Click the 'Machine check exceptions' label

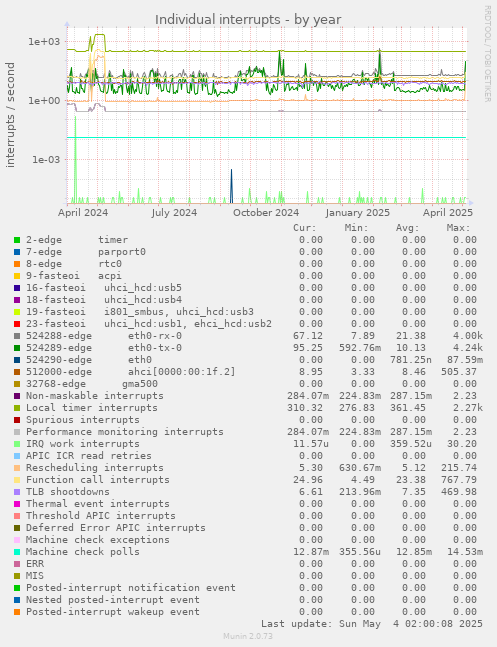98,539
